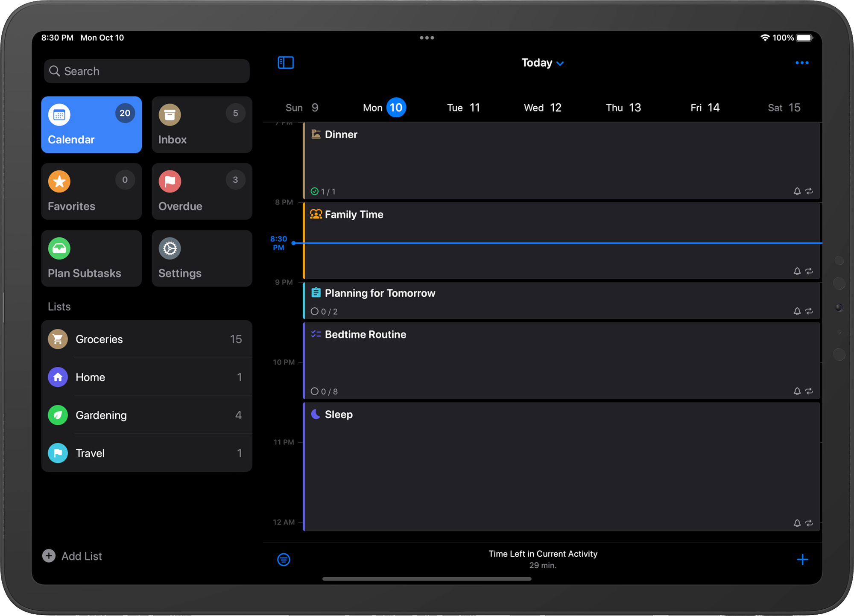
Task: Open the Overdue tile
Action: pos(202,191)
